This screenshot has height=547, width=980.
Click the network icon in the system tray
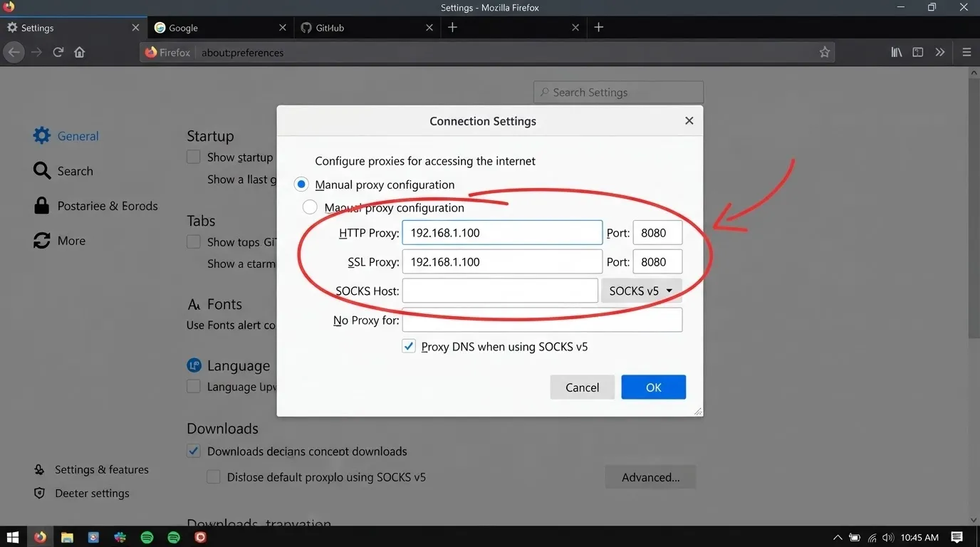[x=872, y=538]
